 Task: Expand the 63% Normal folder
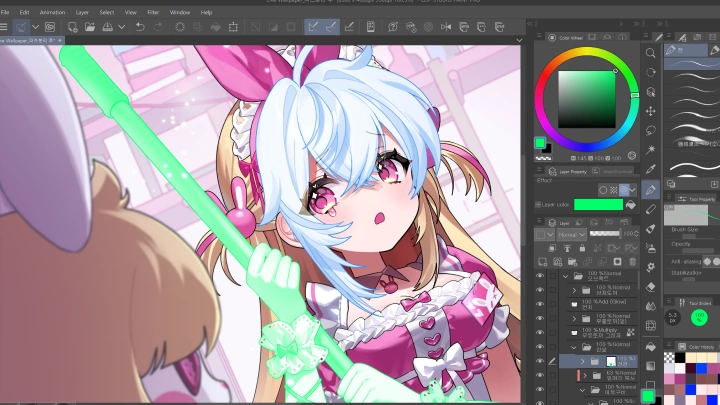585,376
